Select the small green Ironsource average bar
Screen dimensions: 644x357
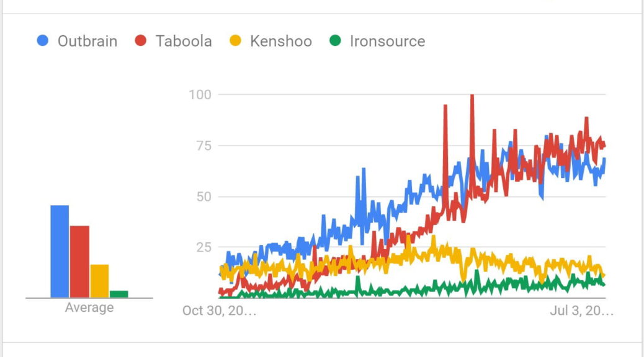tap(119, 294)
